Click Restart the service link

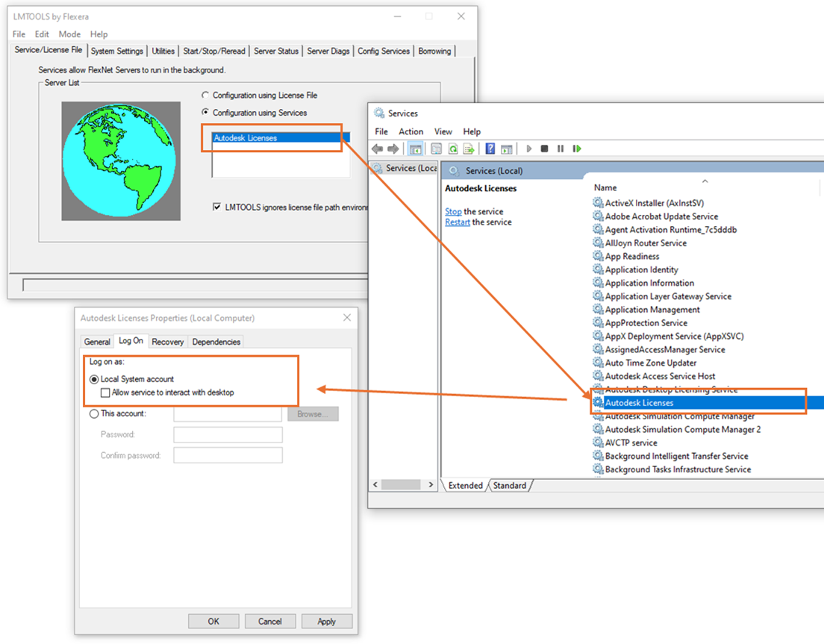[x=458, y=222]
